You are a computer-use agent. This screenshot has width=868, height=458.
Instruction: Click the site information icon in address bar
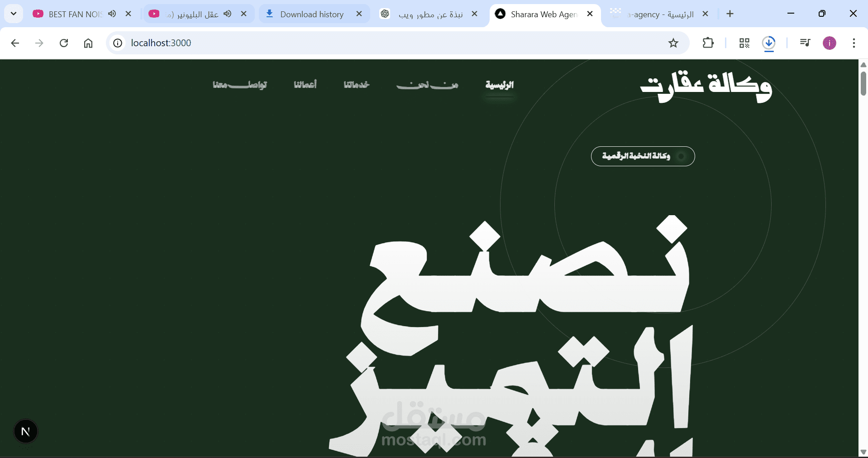[117, 43]
